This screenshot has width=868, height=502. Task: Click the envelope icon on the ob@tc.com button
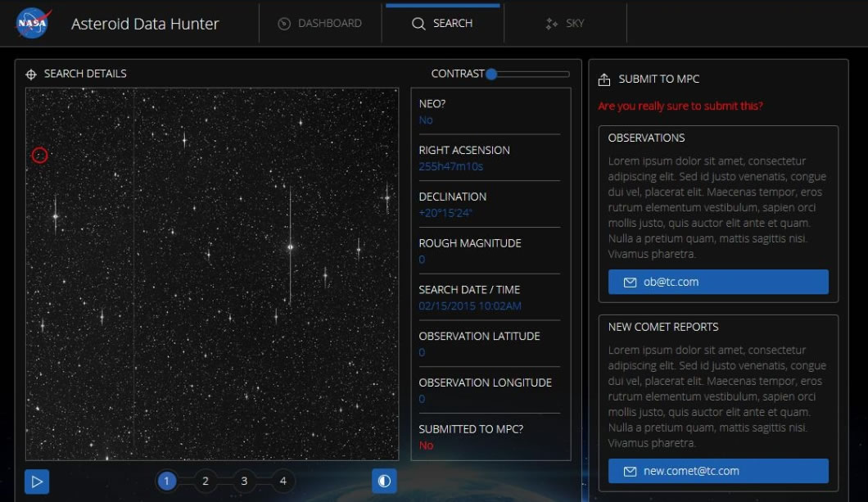click(x=629, y=281)
